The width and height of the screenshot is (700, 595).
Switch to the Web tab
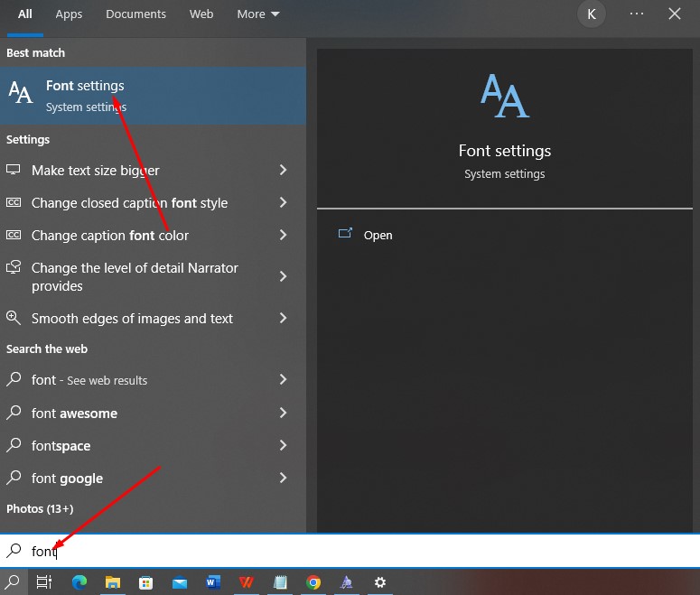click(x=201, y=14)
